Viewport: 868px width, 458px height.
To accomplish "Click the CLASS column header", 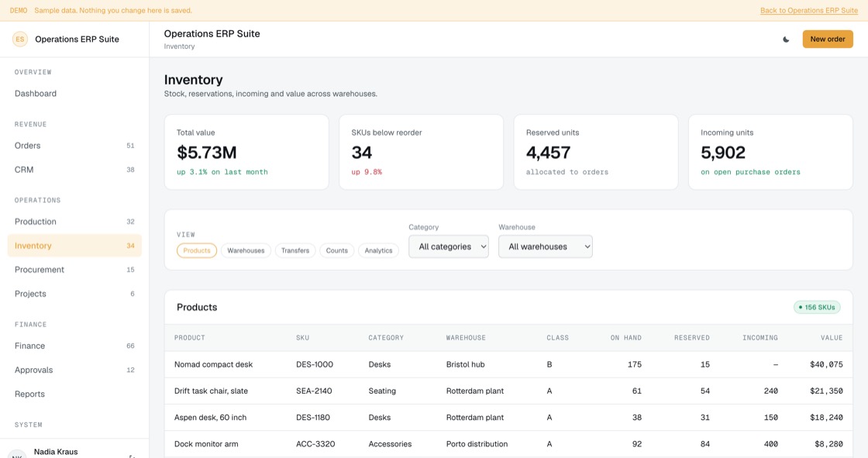I will pos(557,338).
